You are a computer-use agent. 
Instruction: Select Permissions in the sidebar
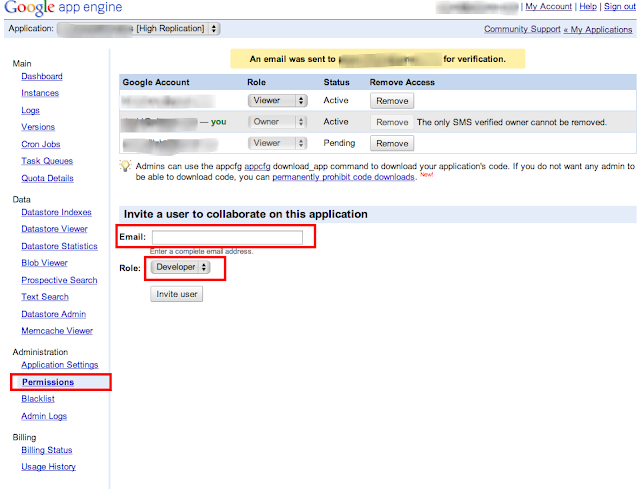point(48,382)
